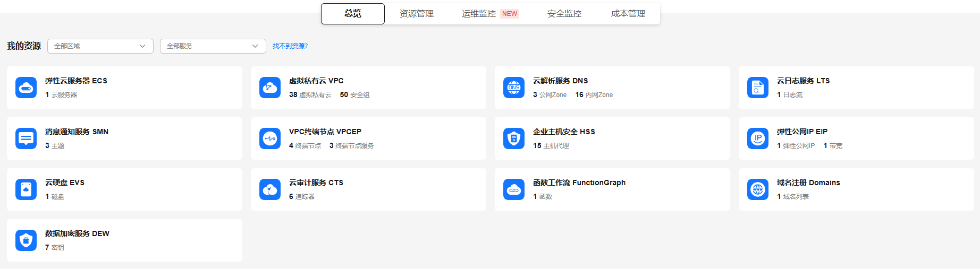The width and height of the screenshot is (980, 269).
Task: Open the 全部区域 dropdown
Action: pyautogui.click(x=100, y=46)
